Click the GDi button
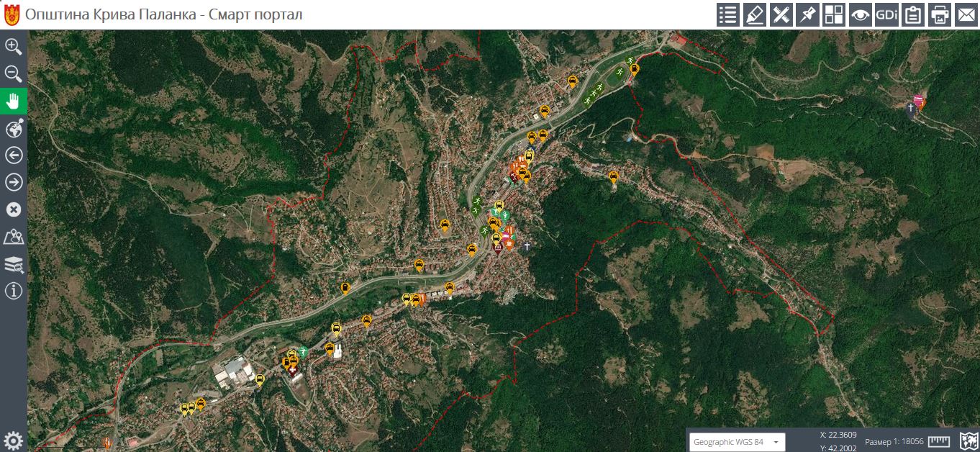Image resolution: width=980 pixels, height=452 pixels. tap(886, 15)
